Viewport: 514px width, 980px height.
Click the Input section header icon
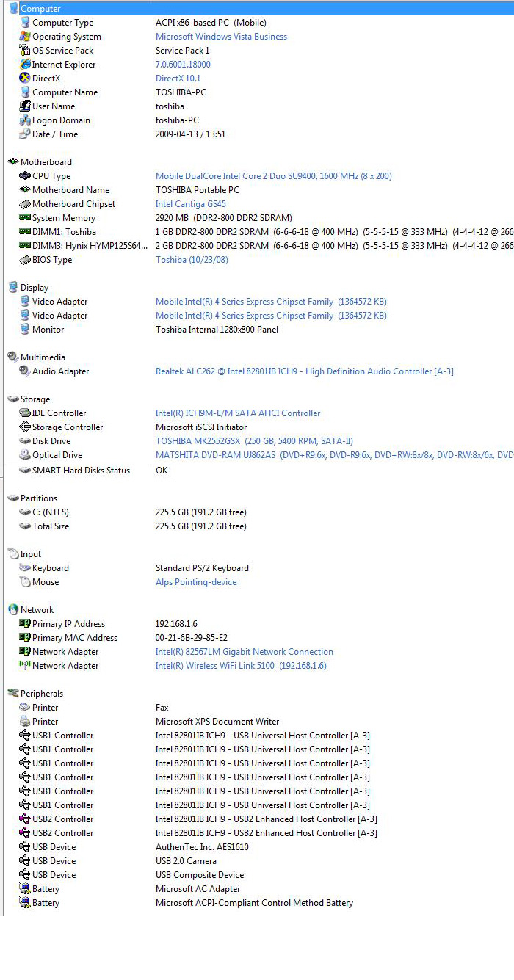[x=13, y=554]
